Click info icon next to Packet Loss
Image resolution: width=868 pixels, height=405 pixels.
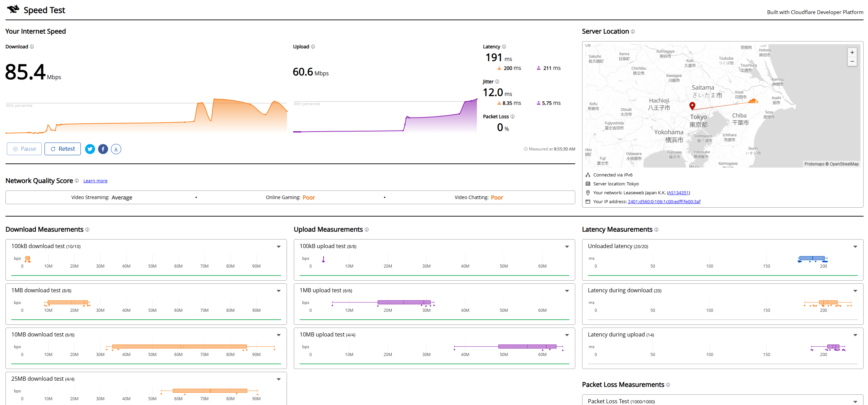pos(513,116)
